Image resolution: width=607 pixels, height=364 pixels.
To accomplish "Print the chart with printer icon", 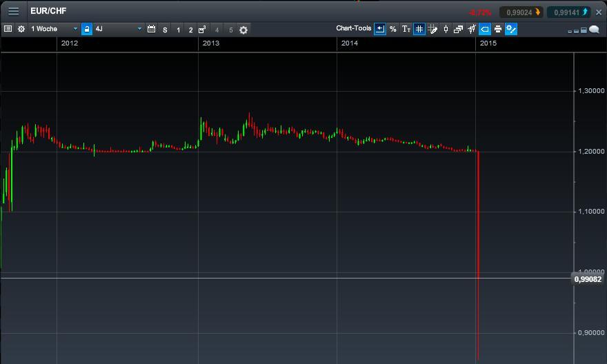I will (x=498, y=29).
